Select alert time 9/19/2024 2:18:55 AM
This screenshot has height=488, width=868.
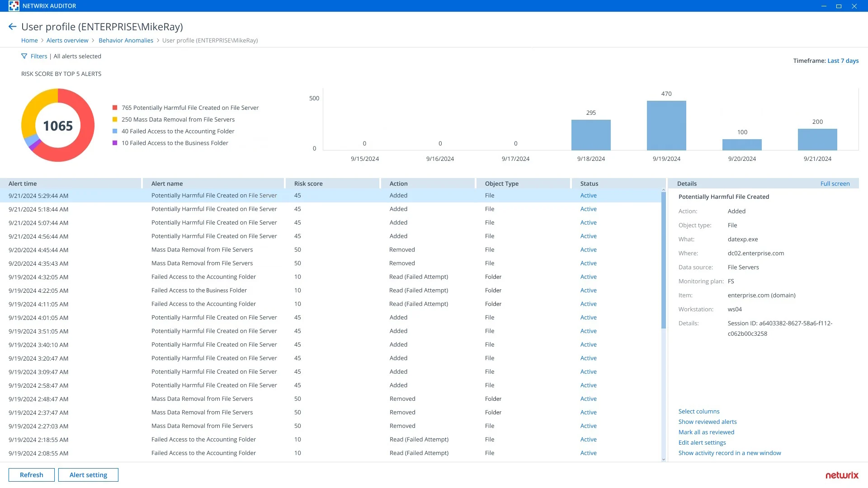(38, 440)
